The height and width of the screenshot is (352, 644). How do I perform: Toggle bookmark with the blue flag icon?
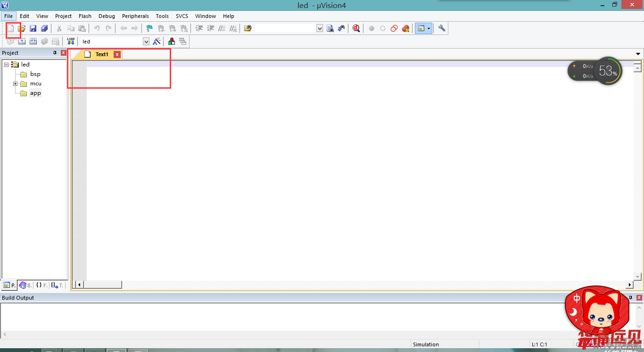[x=149, y=29]
